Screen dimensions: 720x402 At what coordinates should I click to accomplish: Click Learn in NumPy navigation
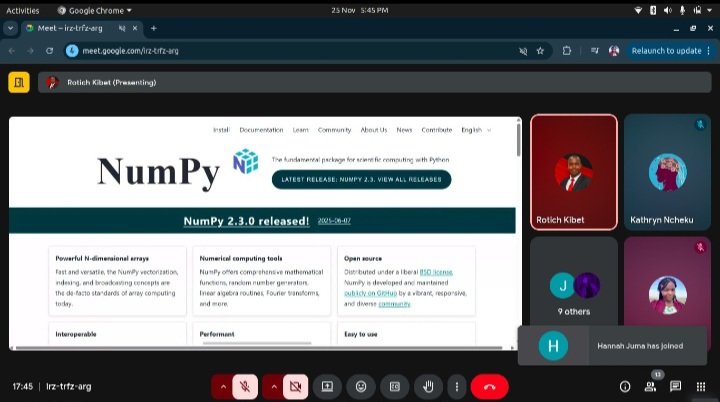pyautogui.click(x=301, y=130)
